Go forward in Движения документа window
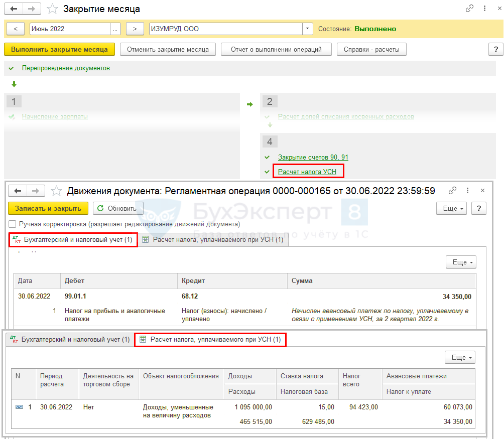 (x=36, y=191)
